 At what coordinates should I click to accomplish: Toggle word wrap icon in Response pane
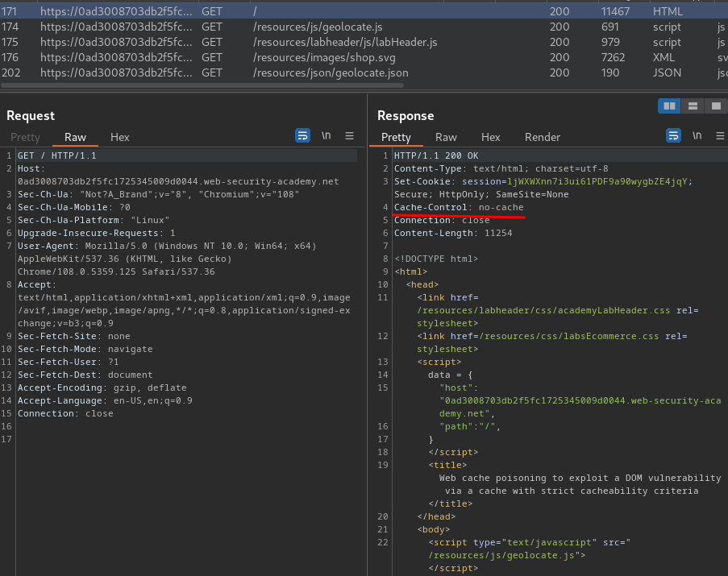(673, 136)
